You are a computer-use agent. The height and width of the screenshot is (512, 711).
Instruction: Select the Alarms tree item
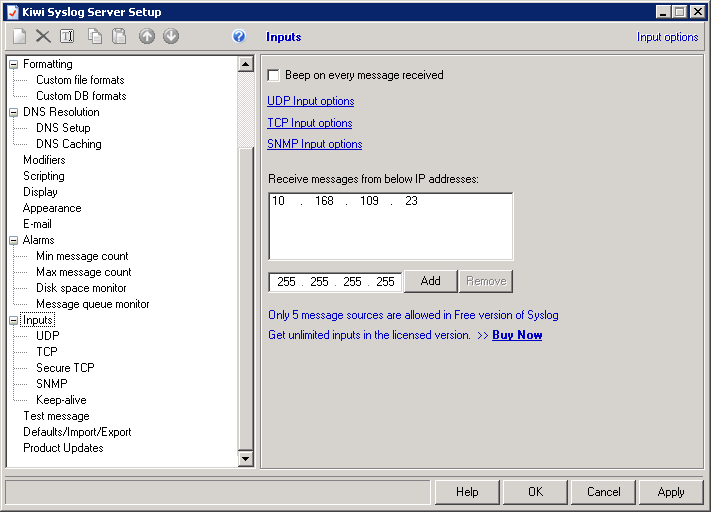click(39, 240)
